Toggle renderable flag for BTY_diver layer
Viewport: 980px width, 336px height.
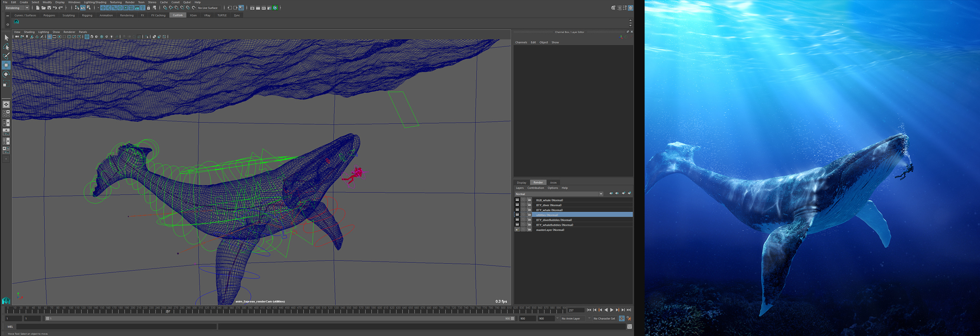tap(517, 205)
